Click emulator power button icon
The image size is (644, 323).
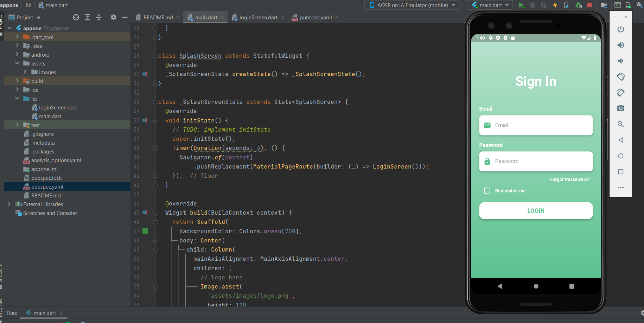coord(621,29)
